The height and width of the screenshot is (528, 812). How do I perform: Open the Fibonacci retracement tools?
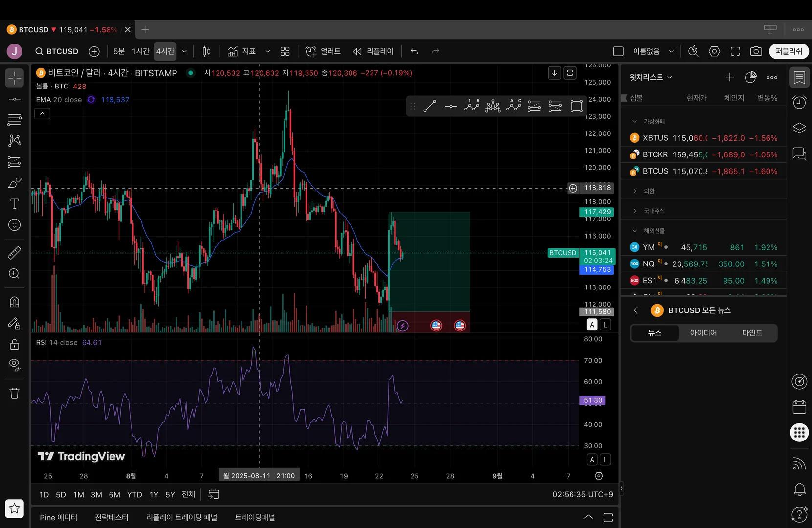15,120
